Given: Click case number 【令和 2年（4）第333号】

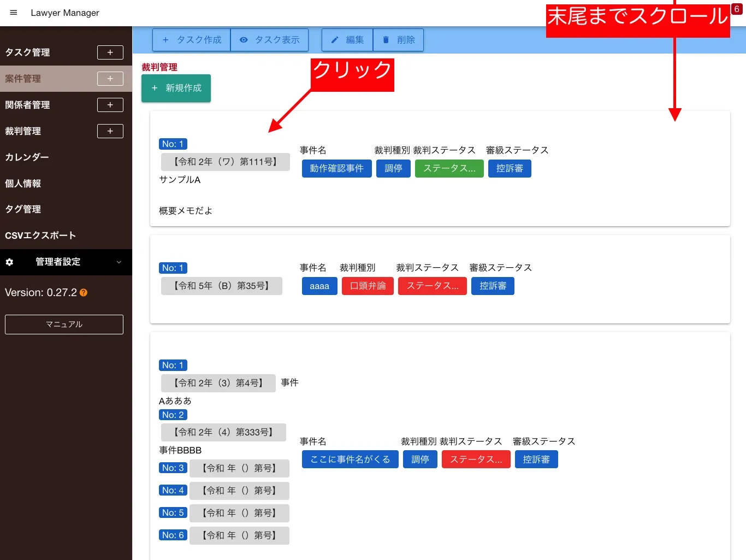Looking at the screenshot, I should click(223, 432).
